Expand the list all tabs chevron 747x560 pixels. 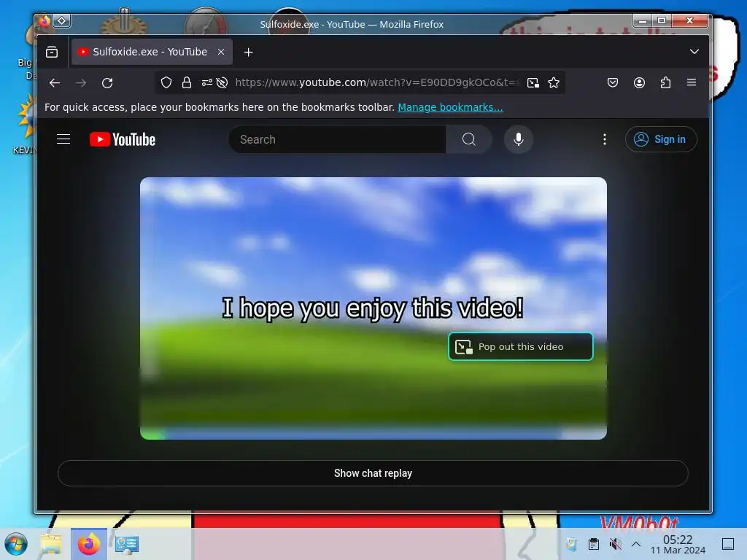click(x=694, y=52)
